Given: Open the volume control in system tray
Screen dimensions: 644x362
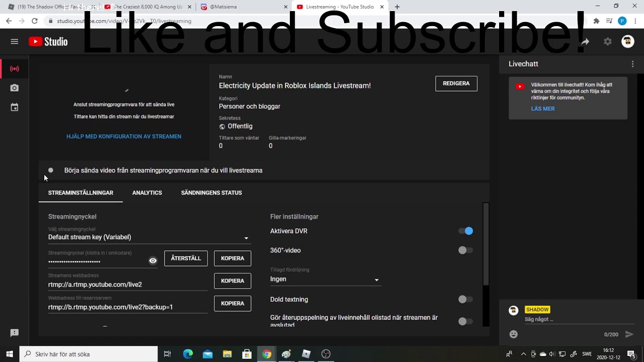Looking at the screenshot, I should 552,354.
